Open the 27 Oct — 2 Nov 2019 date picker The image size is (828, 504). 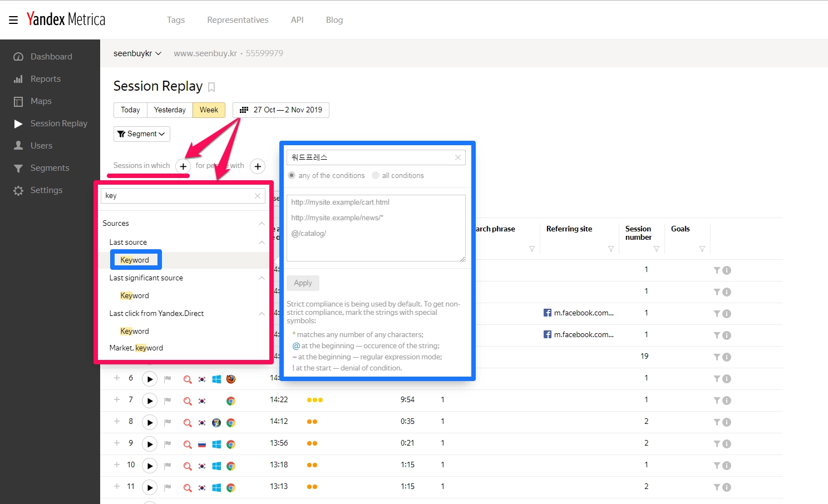click(x=281, y=110)
